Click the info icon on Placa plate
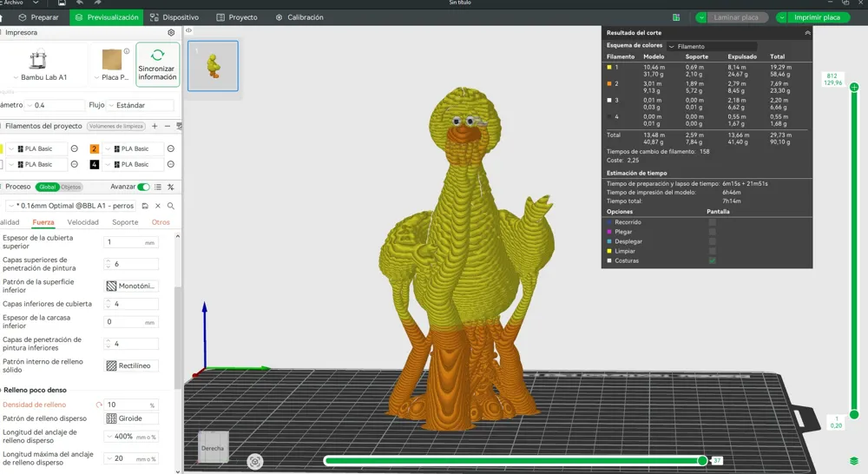The image size is (868, 474). click(x=127, y=51)
